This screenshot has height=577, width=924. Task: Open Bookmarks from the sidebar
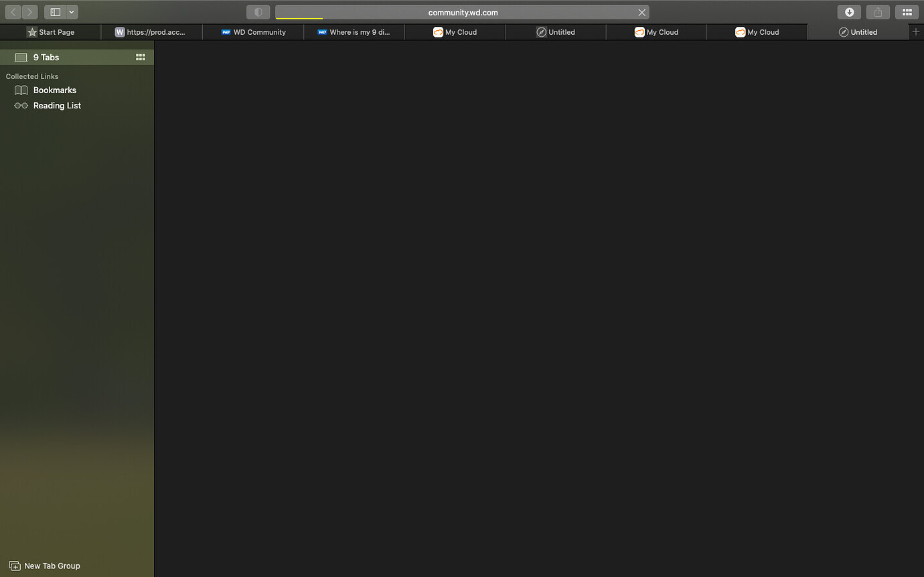click(x=54, y=90)
